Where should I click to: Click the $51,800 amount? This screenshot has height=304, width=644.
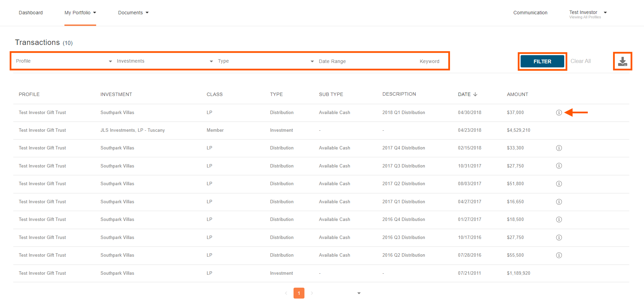click(x=515, y=184)
